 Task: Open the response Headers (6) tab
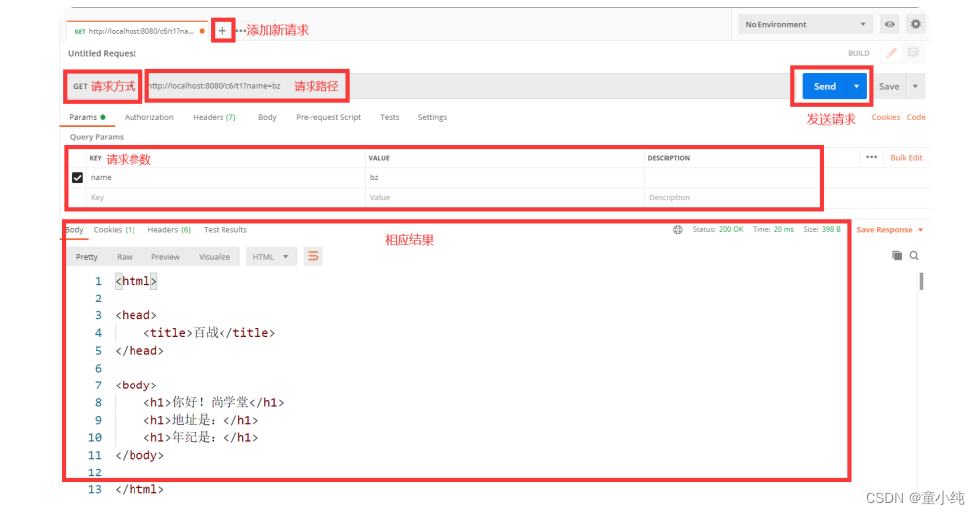coord(169,230)
